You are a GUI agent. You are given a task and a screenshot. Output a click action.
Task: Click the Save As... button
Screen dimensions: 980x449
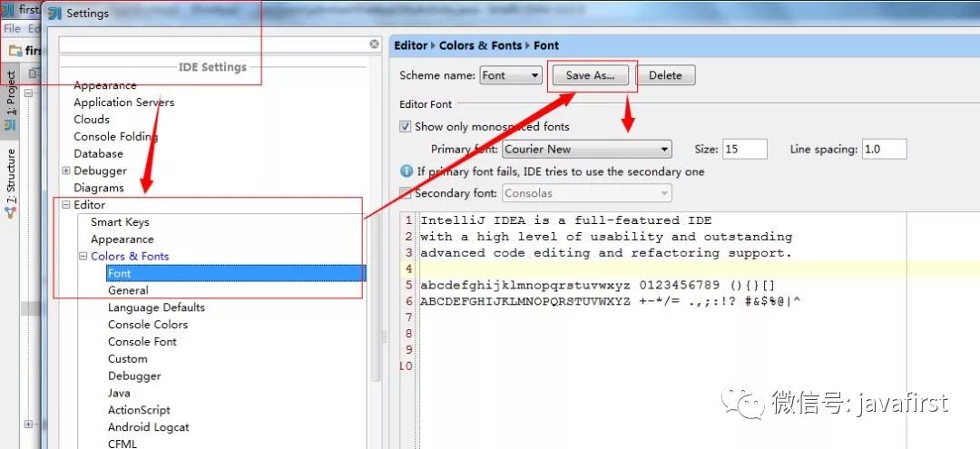(590, 75)
